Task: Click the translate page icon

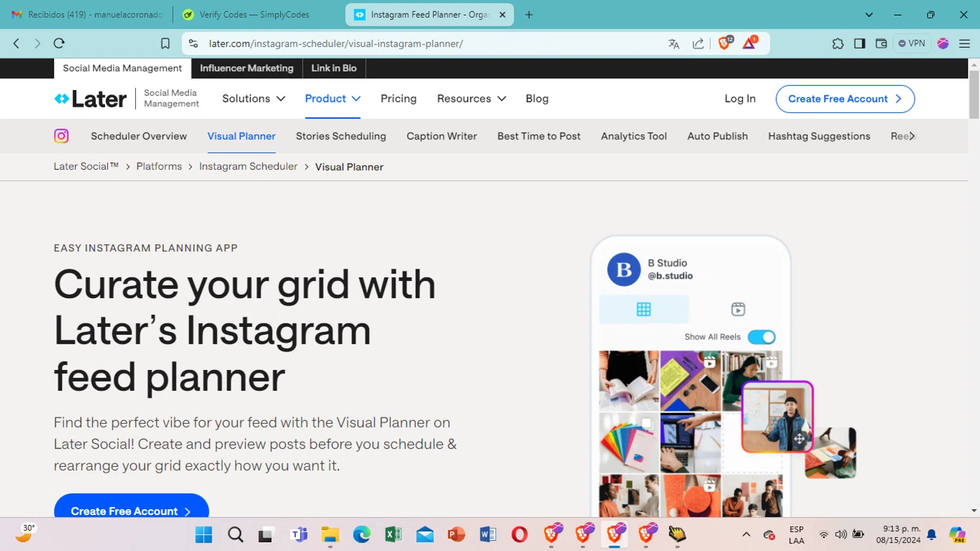Action: coord(674,44)
